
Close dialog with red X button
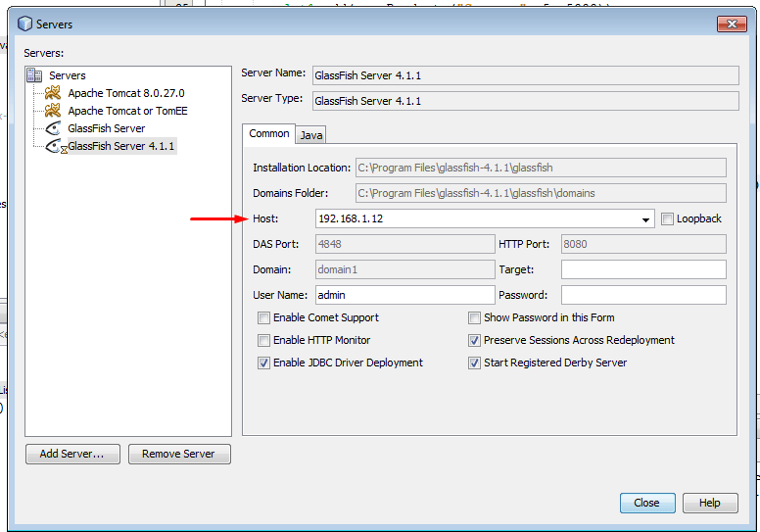pos(732,24)
